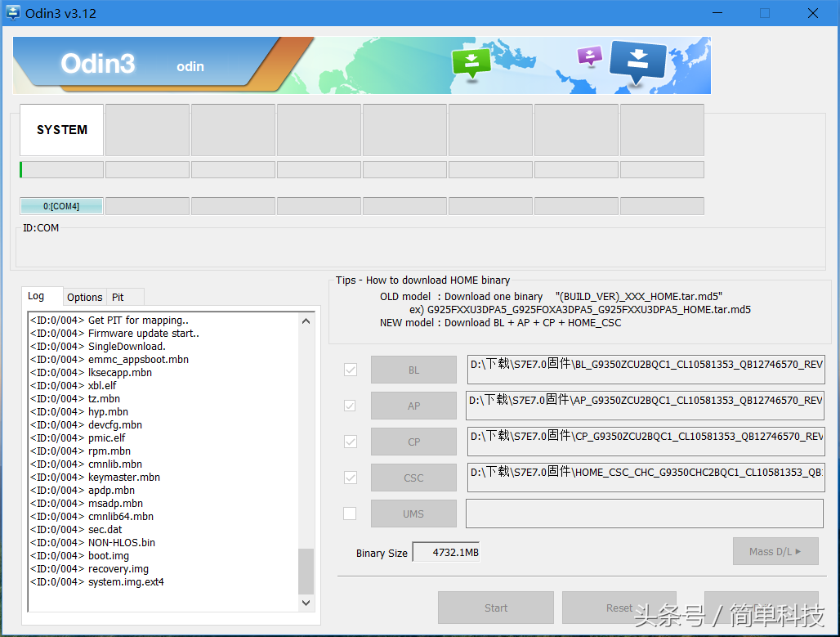
Task: Click the ID:COM label
Action: point(41,228)
